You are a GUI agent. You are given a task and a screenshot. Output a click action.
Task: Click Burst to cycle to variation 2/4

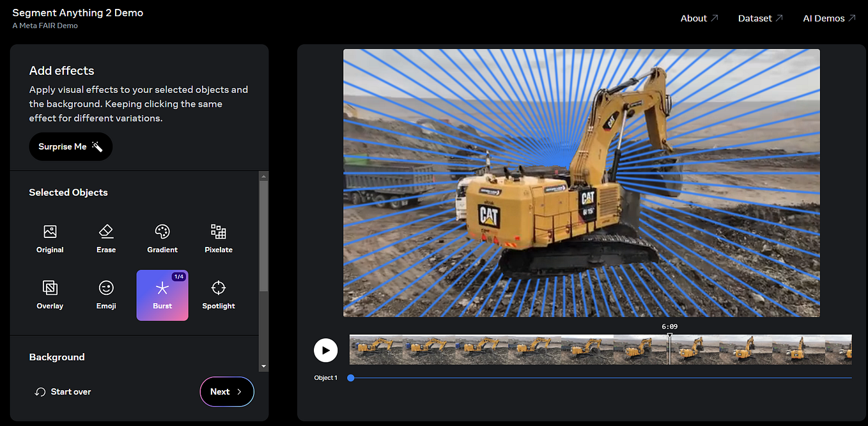tap(162, 294)
